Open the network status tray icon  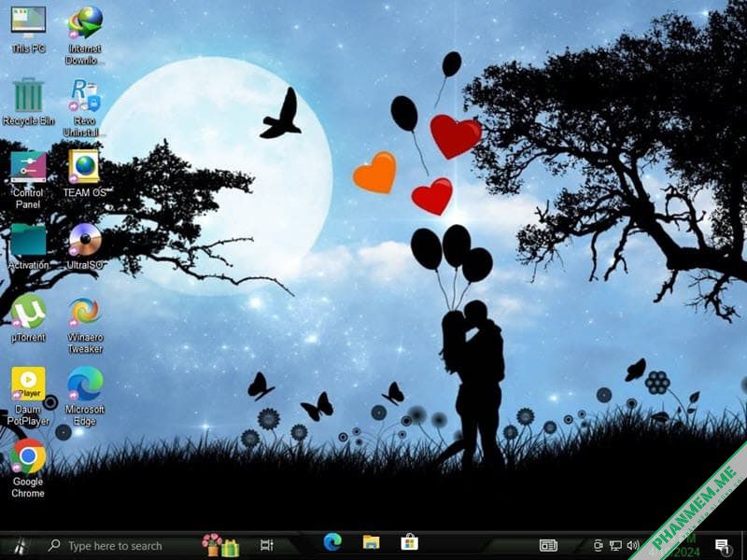click(615, 545)
